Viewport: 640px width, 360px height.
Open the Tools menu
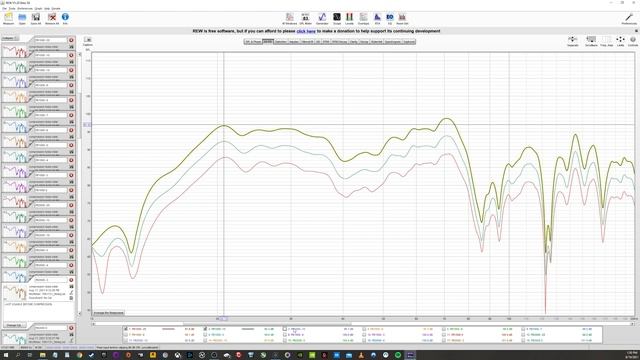tap(12, 8)
